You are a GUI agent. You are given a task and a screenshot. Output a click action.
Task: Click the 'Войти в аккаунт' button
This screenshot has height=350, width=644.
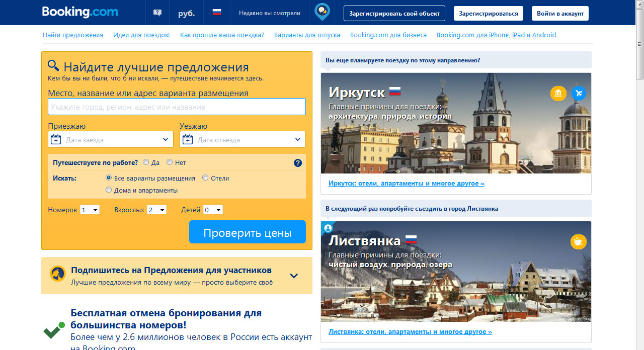click(x=560, y=14)
